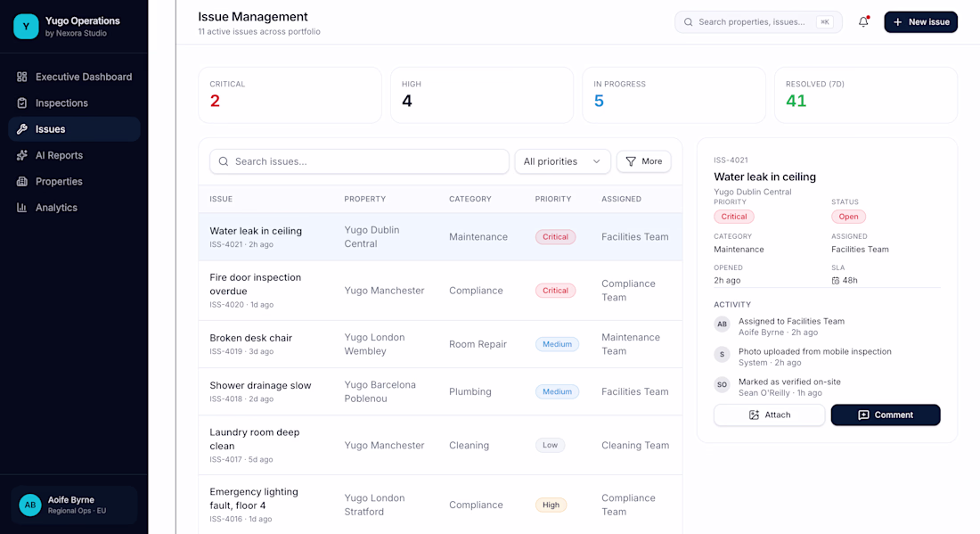The image size is (980, 534).
Task: Click the In Progress stat card showing 5
Action: click(x=674, y=95)
